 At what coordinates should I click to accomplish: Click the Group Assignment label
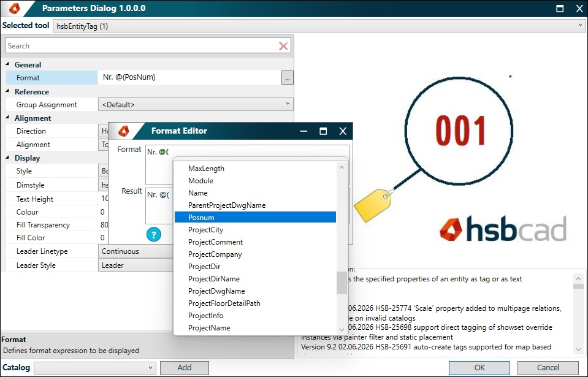point(47,105)
